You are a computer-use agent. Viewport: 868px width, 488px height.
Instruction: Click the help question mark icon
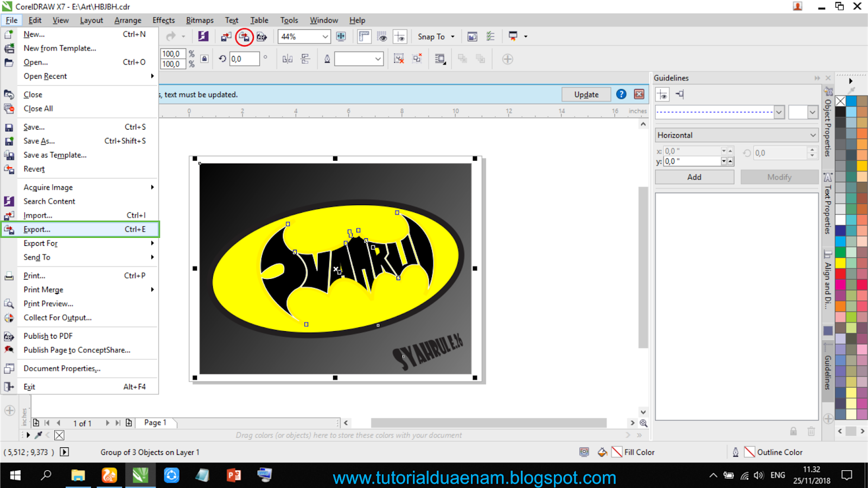(x=621, y=94)
